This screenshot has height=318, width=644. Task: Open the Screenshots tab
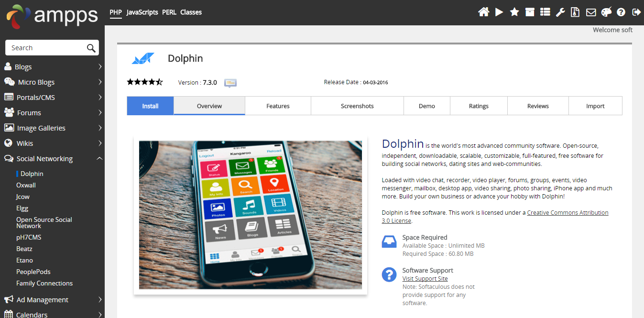click(x=357, y=106)
